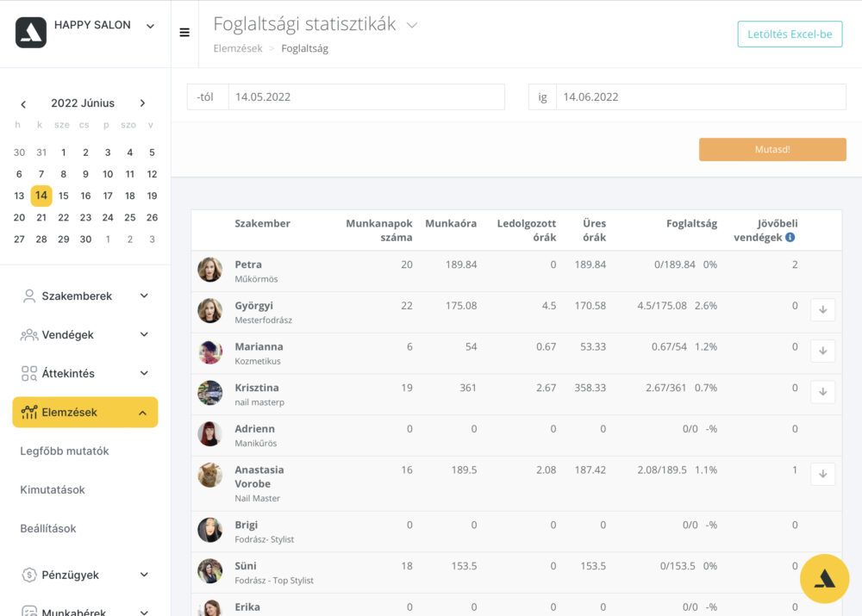Open Legfőbb mutatók submenu item

tap(65, 451)
